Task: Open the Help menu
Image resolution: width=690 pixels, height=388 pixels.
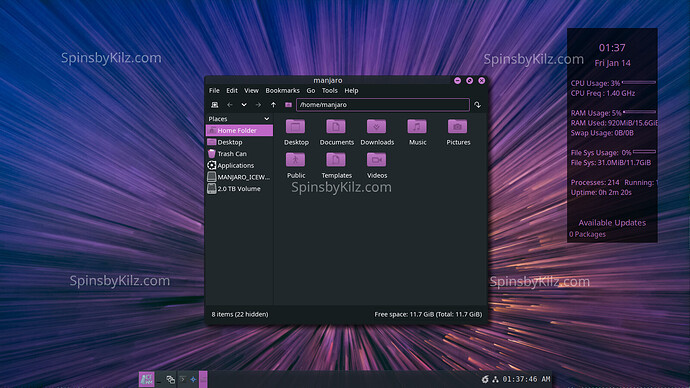Action: [351, 91]
